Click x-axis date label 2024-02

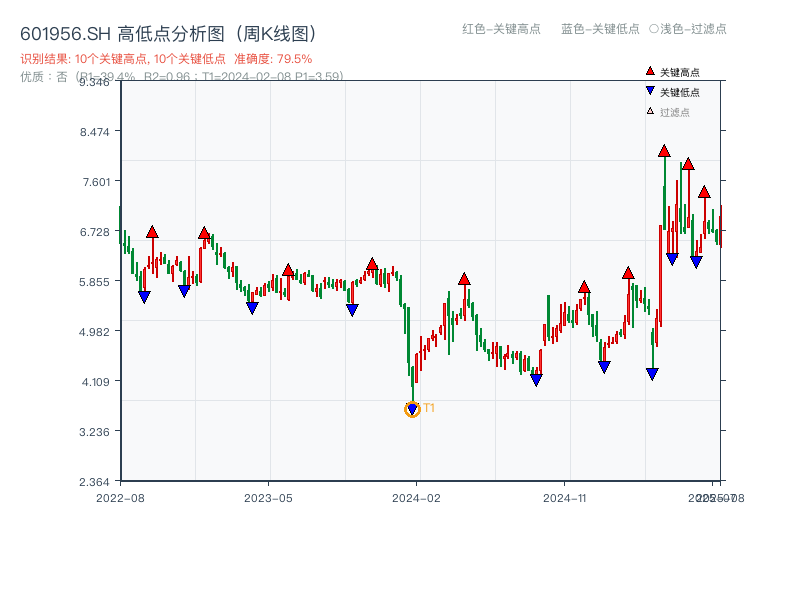[416, 498]
